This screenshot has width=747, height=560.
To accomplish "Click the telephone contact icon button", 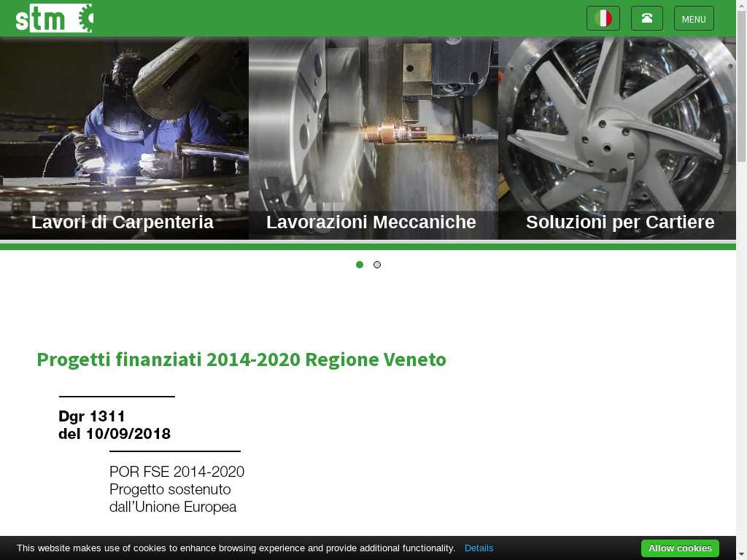I will 647,18.
